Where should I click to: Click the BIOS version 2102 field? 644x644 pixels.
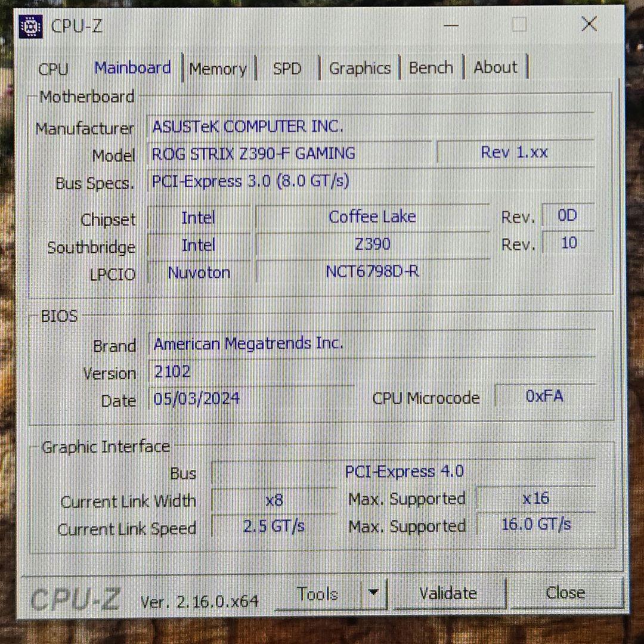tap(371, 371)
